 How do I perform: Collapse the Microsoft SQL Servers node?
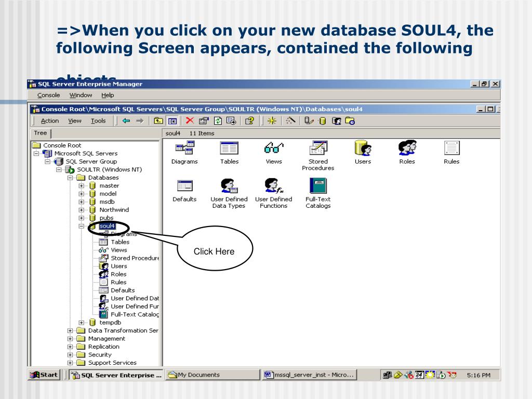(36, 154)
